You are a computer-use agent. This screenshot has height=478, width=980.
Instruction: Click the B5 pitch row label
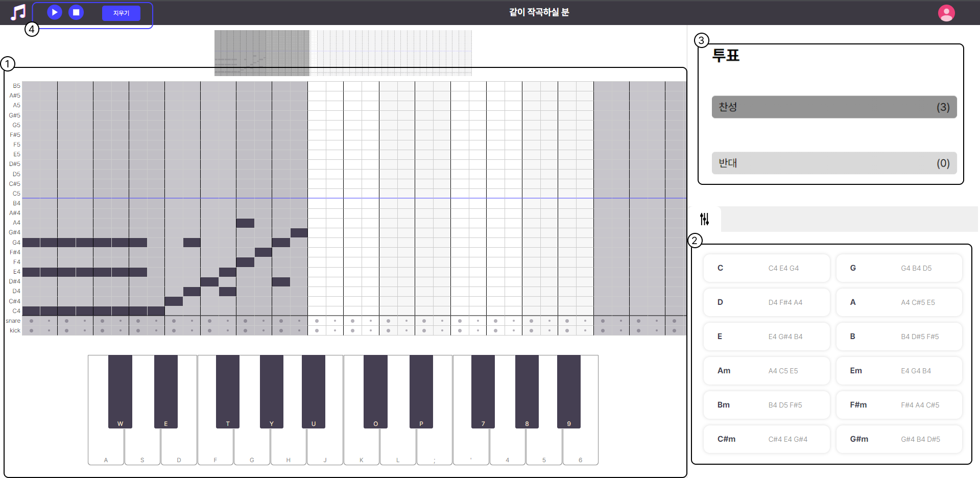pyautogui.click(x=17, y=86)
